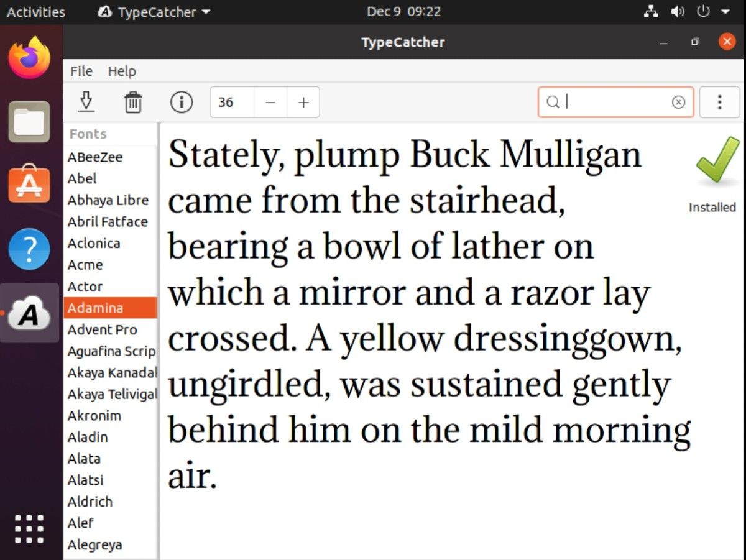
Task: Open TypeCatcher from the Ubuntu dock
Action: [29, 313]
